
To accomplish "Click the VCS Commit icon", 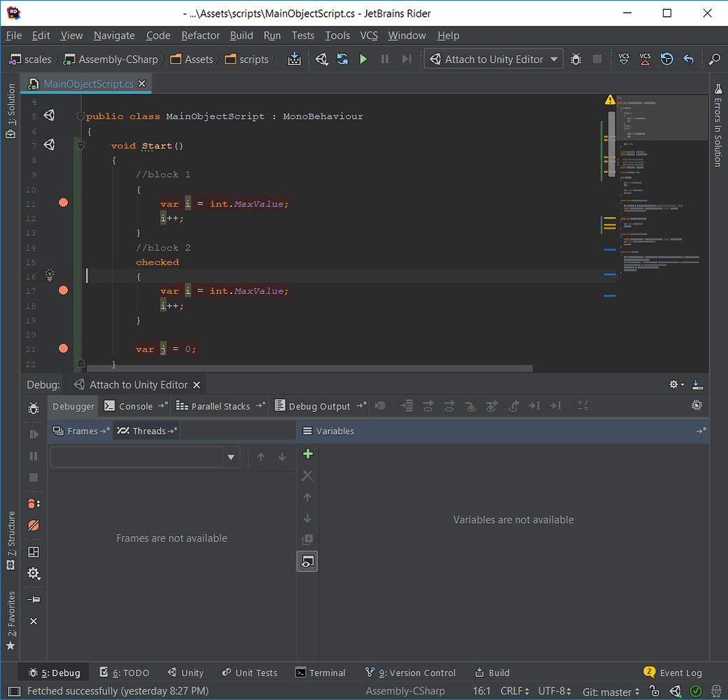I will [645, 59].
